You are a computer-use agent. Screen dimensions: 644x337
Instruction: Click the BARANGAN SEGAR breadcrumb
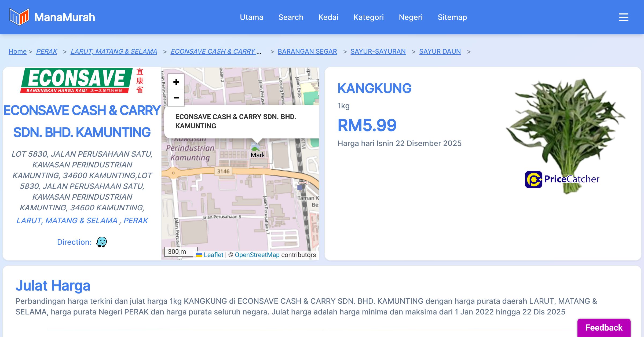307,51
